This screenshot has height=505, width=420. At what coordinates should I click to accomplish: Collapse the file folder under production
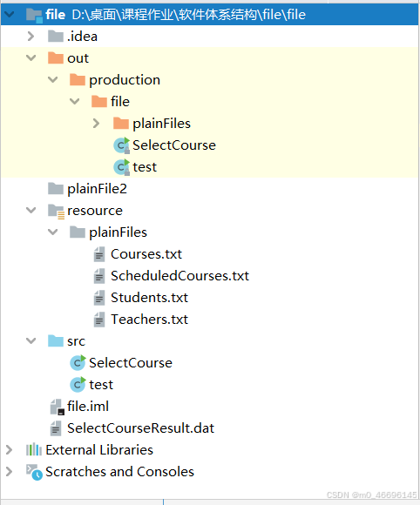[x=74, y=102]
